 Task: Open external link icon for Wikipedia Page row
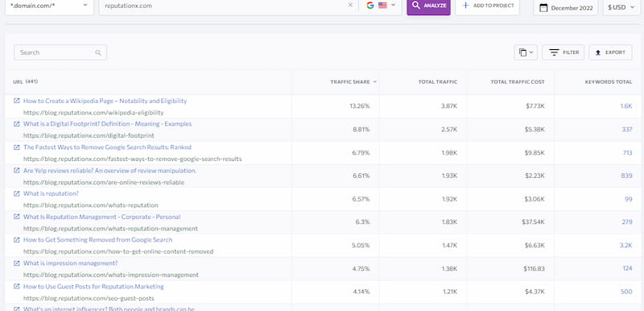[x=16, y=101]
